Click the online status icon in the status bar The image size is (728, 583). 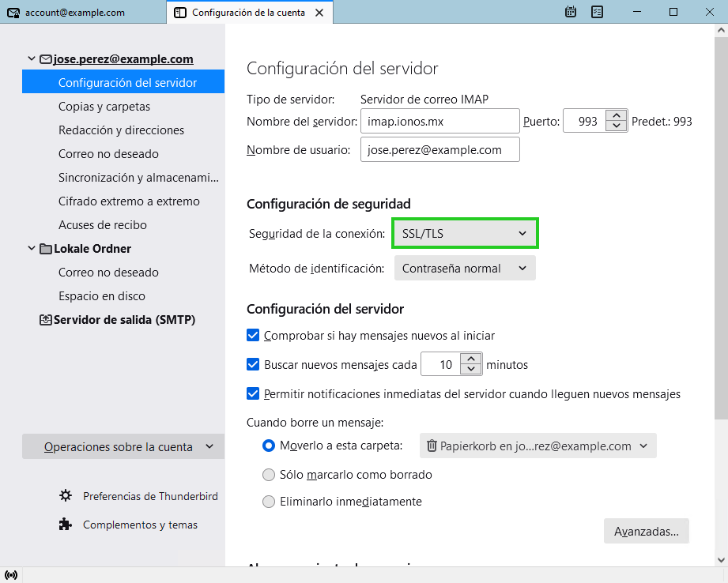[11, 575]
